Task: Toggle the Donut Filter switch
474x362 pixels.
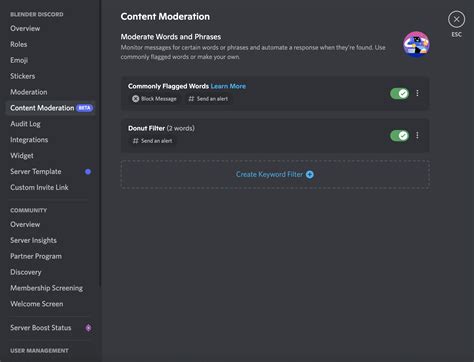Action: pos(399,135)
